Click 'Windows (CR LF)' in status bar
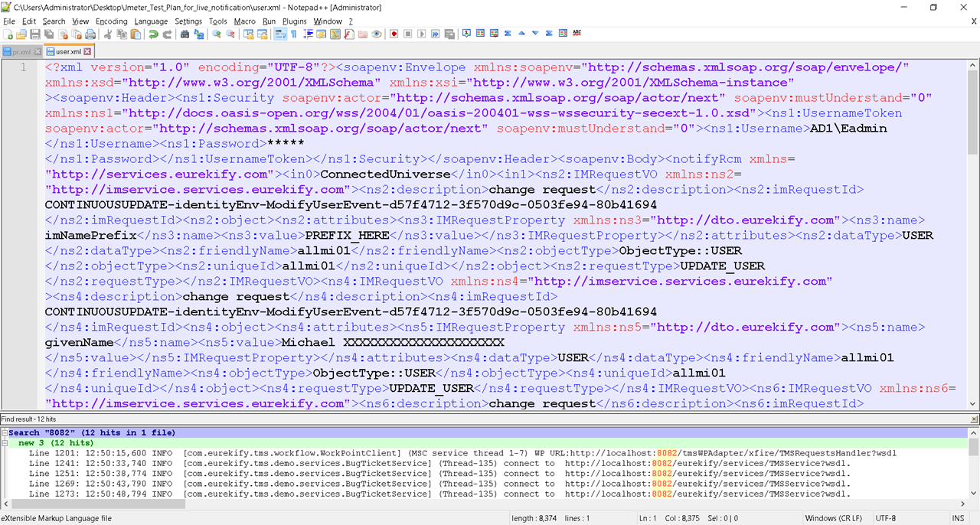 (833, 518)
